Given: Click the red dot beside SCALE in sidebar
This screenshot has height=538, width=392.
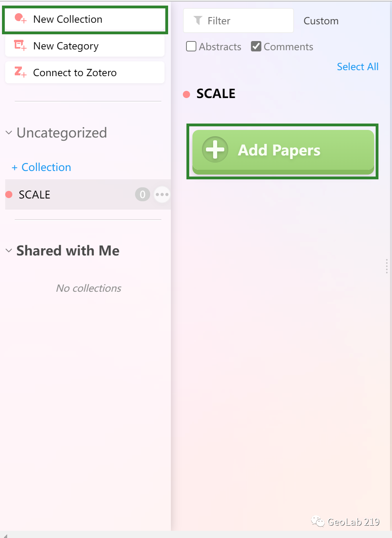Looking at the screenshot, I should (9, 194).
